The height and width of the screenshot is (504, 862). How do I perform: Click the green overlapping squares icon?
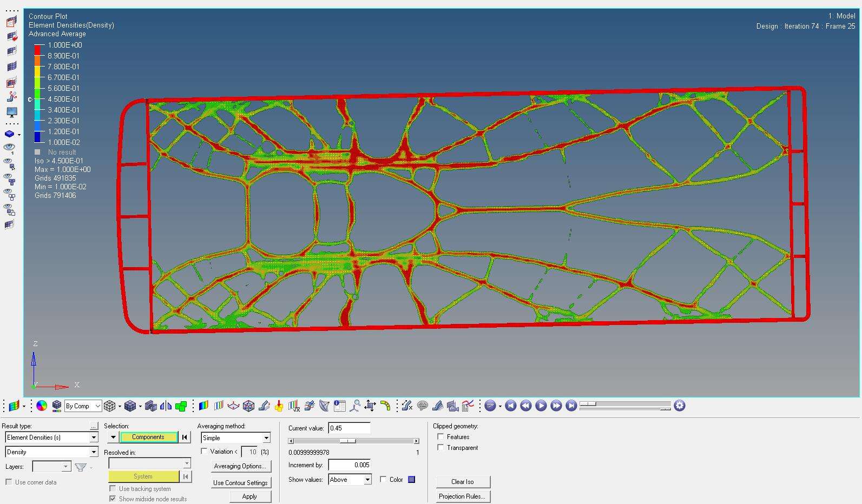point(181,406)
